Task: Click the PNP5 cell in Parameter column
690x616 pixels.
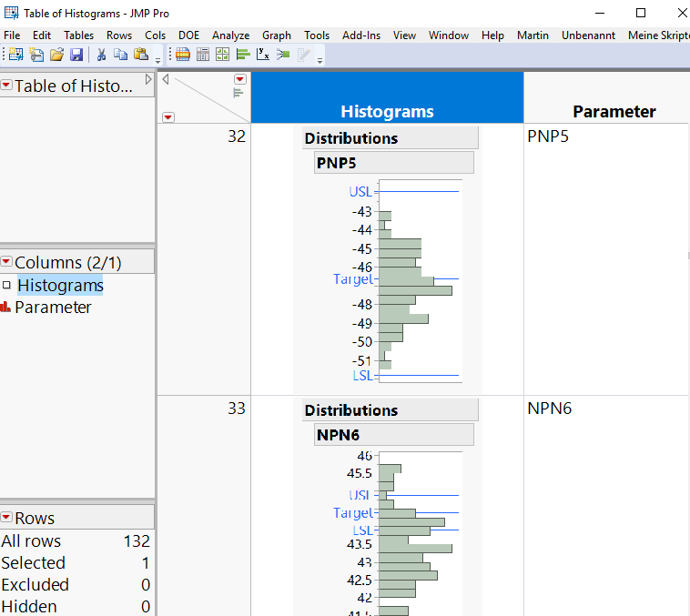Action: coord(549,137)
